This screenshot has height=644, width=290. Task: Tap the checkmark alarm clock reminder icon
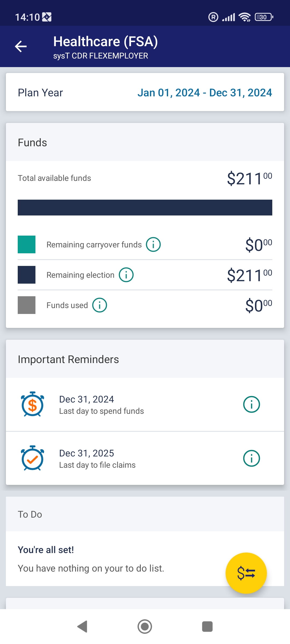[32, 458]
